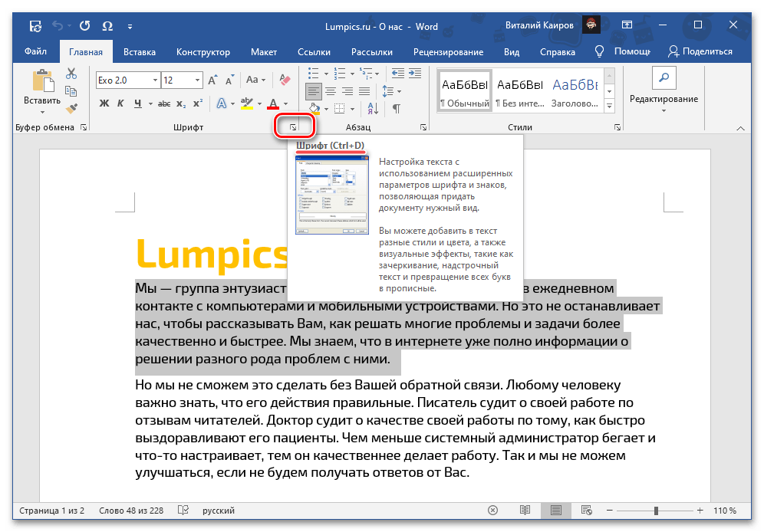The image size is (764, 532).
Task: Toggle italic (К) formatting
Action: (121, 103)
